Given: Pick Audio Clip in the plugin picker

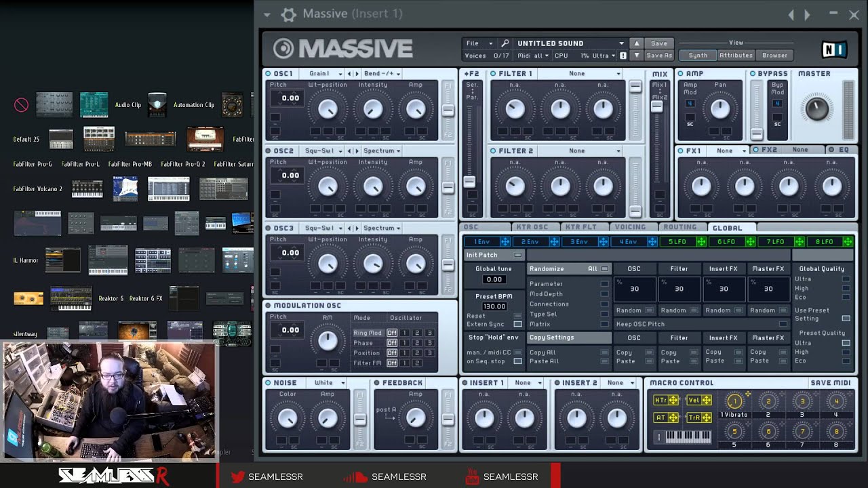Looking at the screenshot, I should (128, 105).
